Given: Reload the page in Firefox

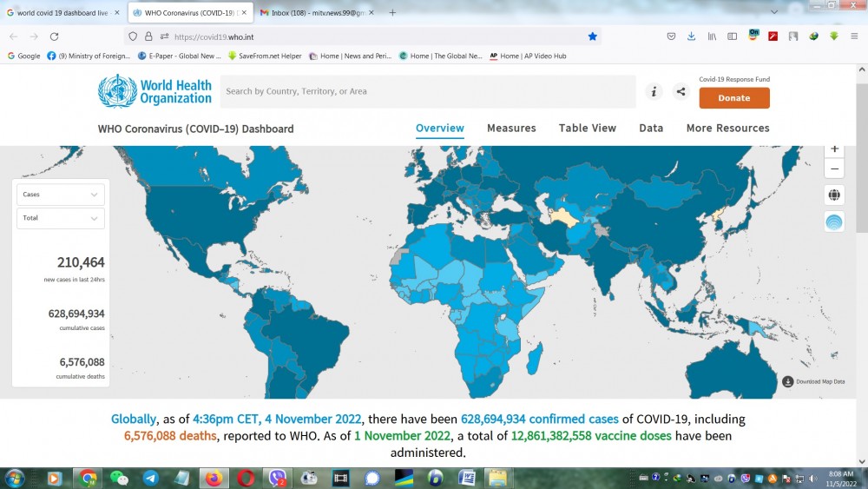Looking at the screenshot, I should [x=54, y=36].
